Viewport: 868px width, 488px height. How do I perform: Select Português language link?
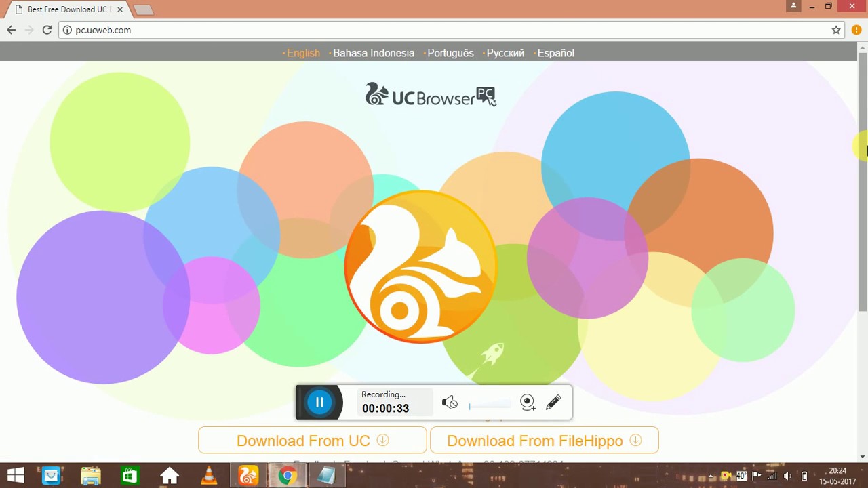point(449,53)
